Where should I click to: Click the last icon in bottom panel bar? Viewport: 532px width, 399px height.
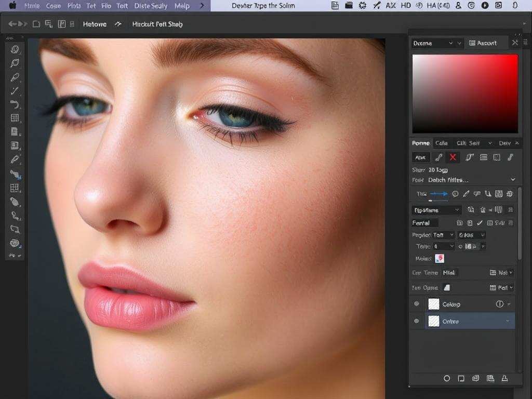click(x=503, y=379)
